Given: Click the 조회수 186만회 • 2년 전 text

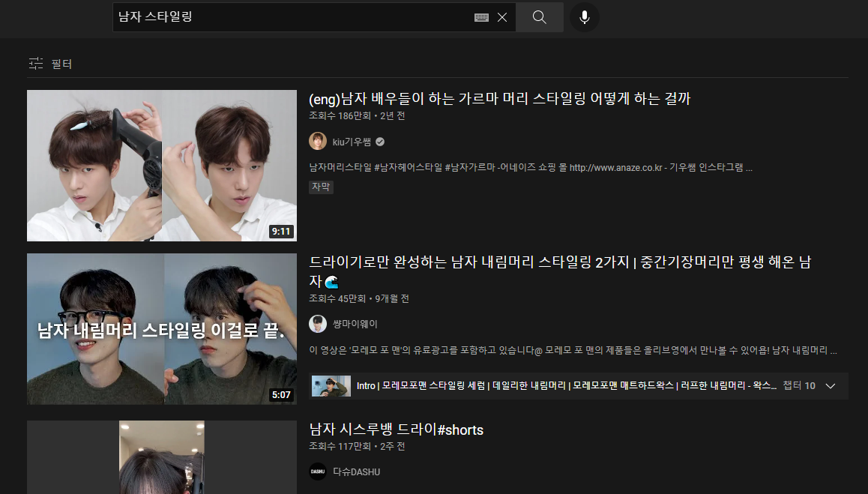Looking at the screenshot, I should pos(357,115).
